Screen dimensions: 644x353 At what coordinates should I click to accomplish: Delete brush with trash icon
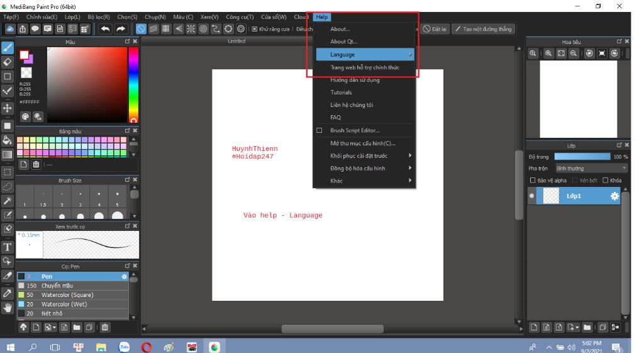click(105, 328)
